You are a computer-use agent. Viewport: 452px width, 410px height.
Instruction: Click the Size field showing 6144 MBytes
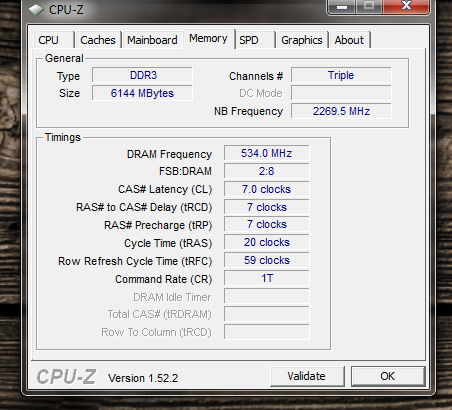click(x=142, y=93)
